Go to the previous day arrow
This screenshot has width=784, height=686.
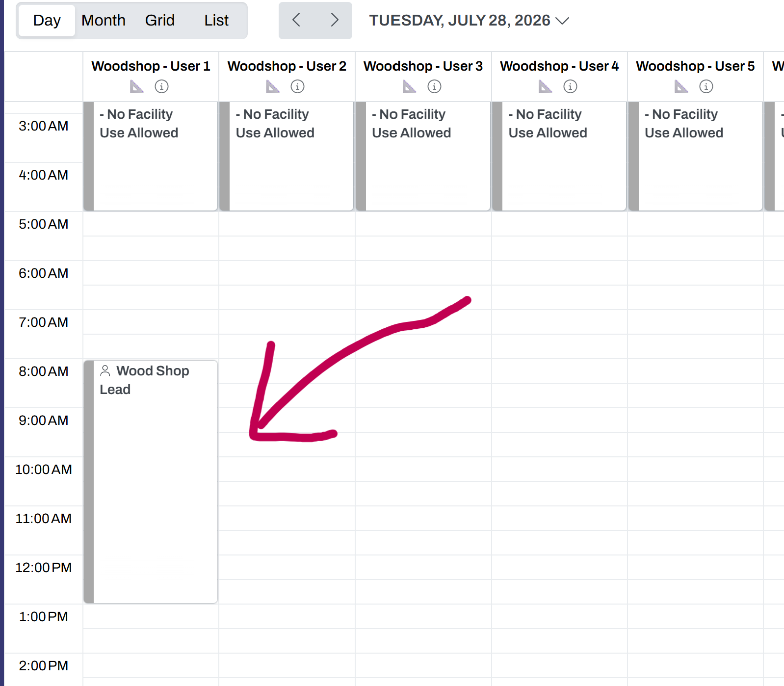(296, 20)
